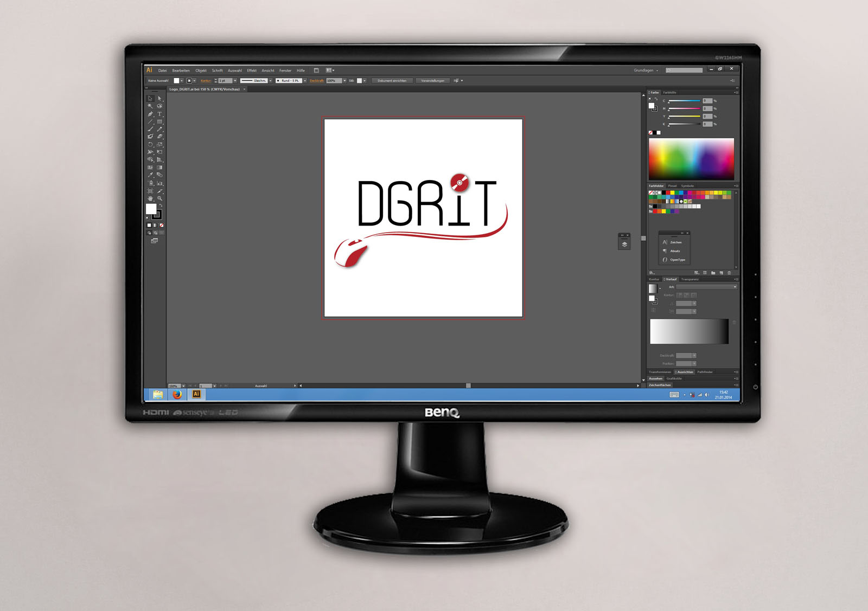Screen dimensions: 868x611
Task: Open the Objekt menu
Action: click(201, 70)
